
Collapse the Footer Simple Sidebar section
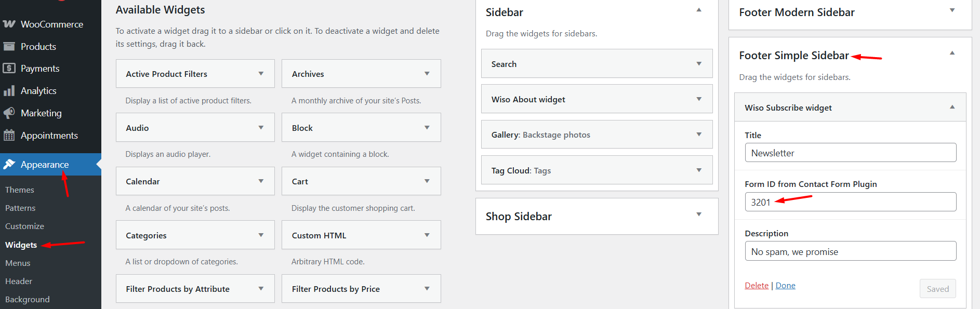tap(952, 53)
